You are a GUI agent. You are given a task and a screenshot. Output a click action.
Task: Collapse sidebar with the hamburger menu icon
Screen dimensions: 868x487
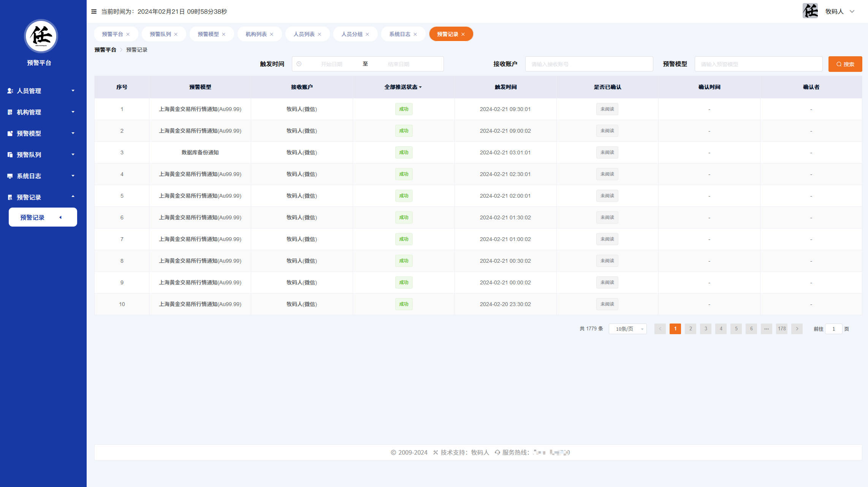pyautogui.click(x=94, y=11)
